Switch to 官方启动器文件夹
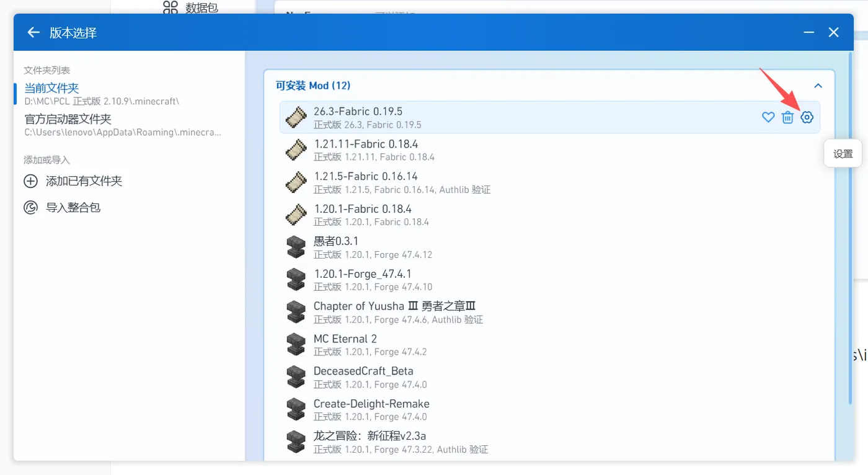Viewport: 868px width, 475px height. click(x=129, y=125)
